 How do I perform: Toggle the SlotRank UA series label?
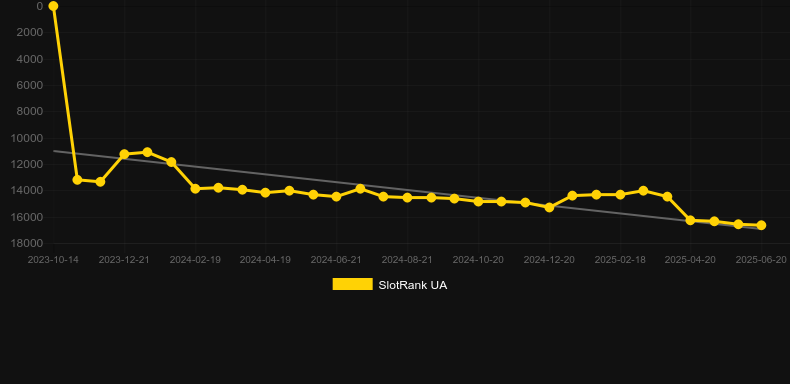[x=413, y=285]
